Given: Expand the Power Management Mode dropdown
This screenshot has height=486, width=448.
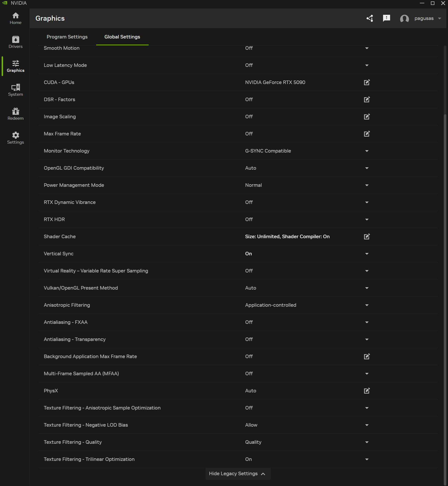Looking at the screenshot, I should tap(367, 185).
